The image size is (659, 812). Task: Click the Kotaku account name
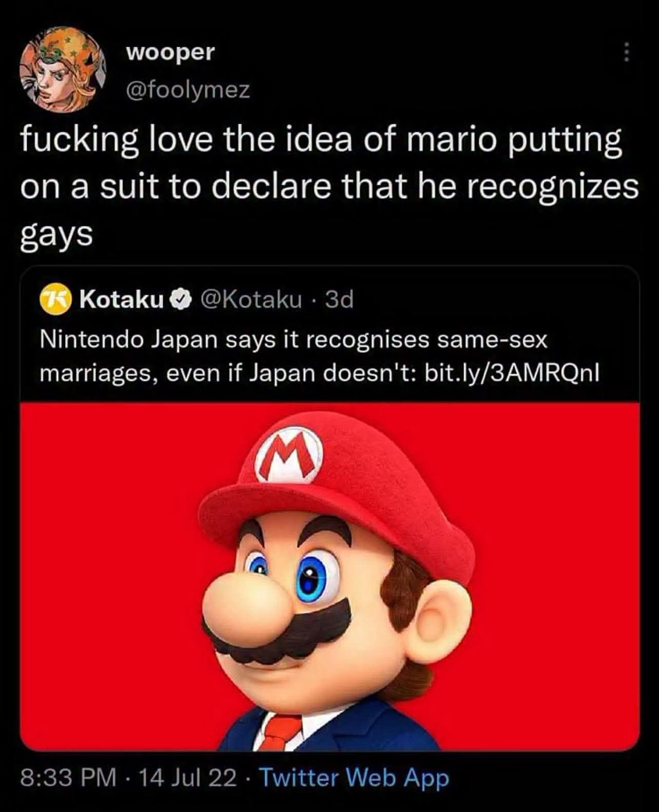[x=121, y=299]
